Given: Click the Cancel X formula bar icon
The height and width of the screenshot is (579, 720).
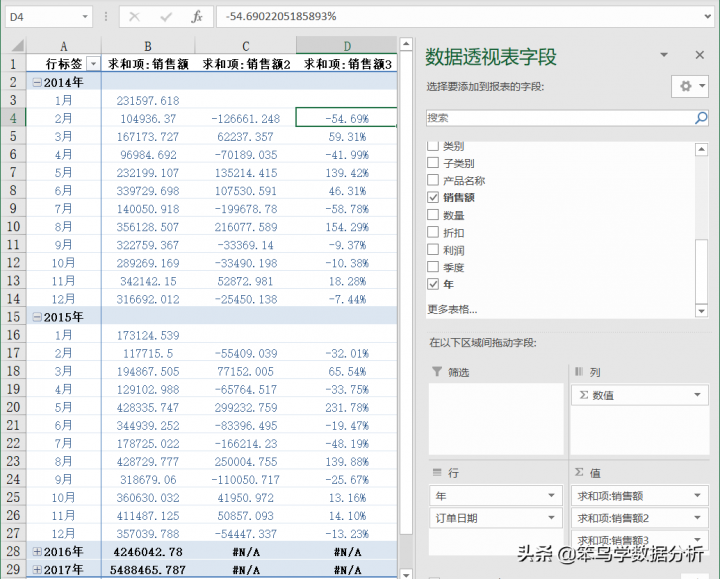Looking at the screenshot, I should click(134, 17).
